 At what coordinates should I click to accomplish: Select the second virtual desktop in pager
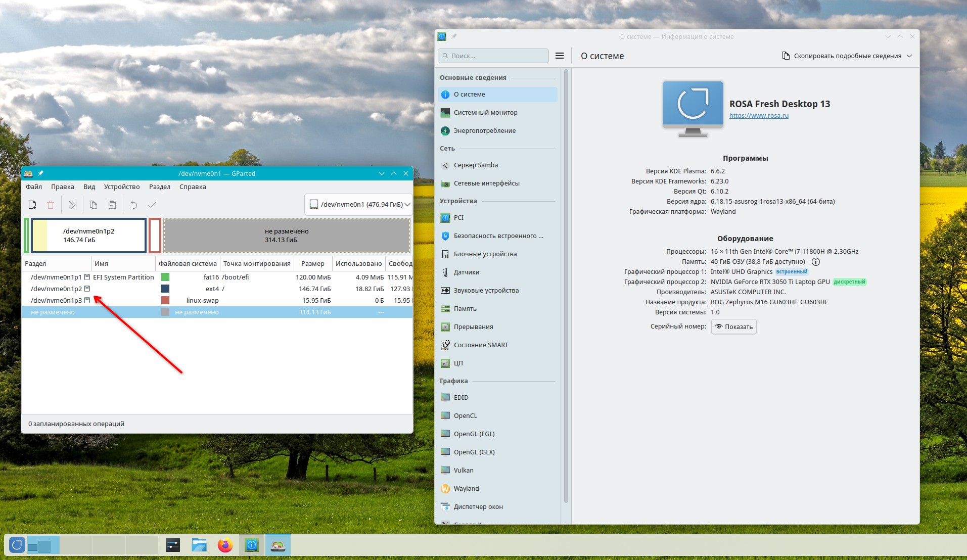[x=76, y=545]
